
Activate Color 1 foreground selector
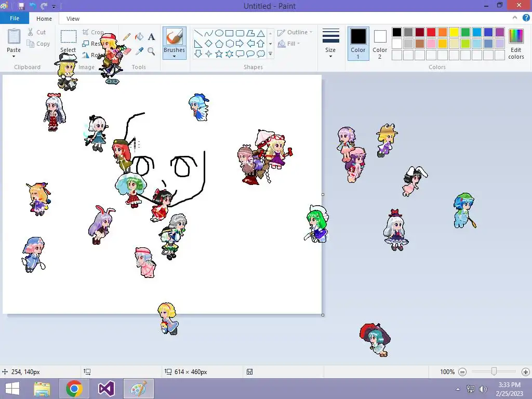358,44
